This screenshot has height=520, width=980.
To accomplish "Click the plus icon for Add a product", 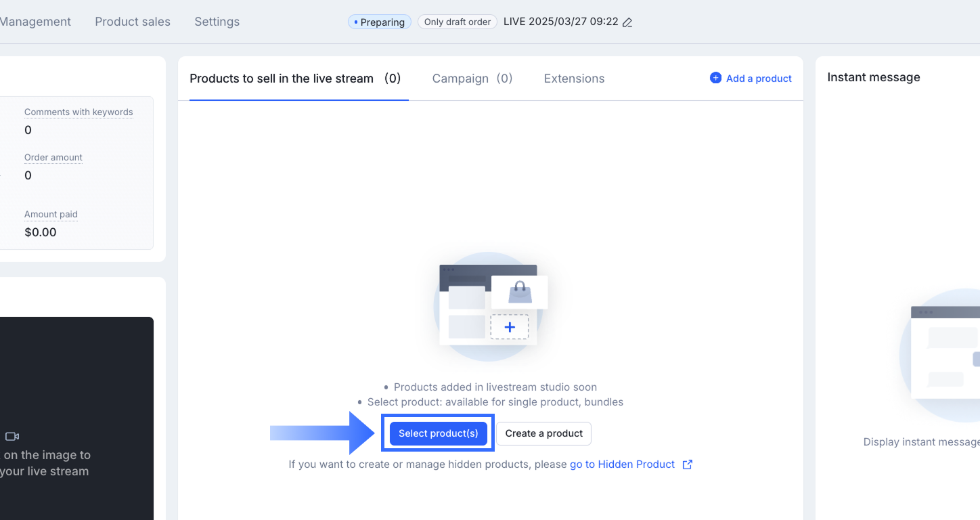I will click(x=715, y=78).
